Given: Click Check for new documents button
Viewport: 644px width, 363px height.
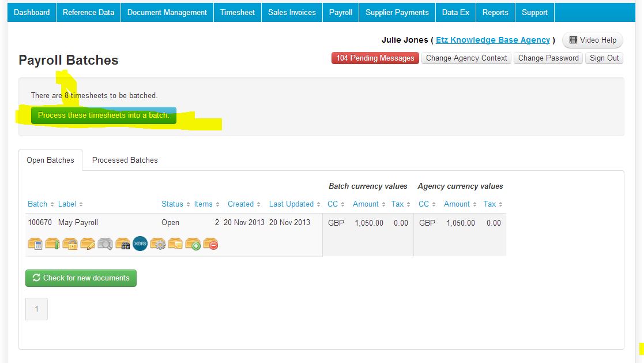Looking at the screenshot, I should [81, 278].
